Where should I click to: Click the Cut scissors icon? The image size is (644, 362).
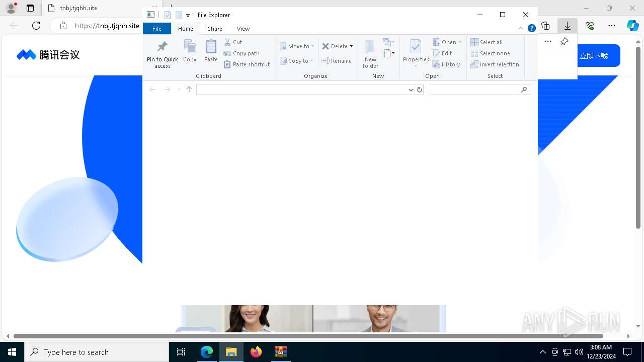coord(227,42)
